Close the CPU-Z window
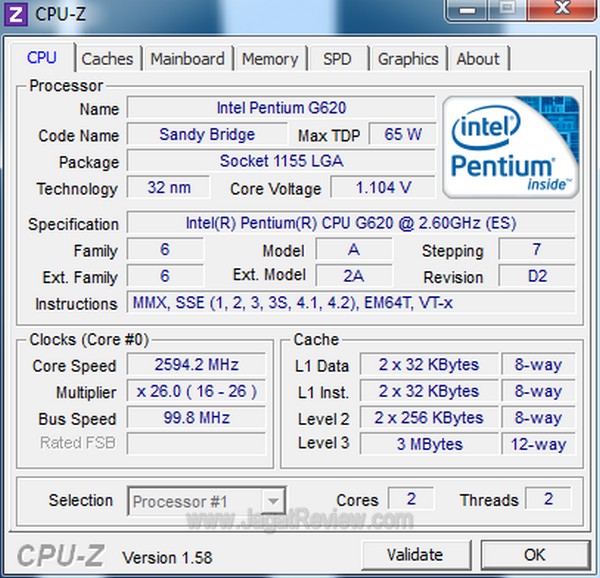Screen dimensions: 600x578 click(x=562, y=10)
